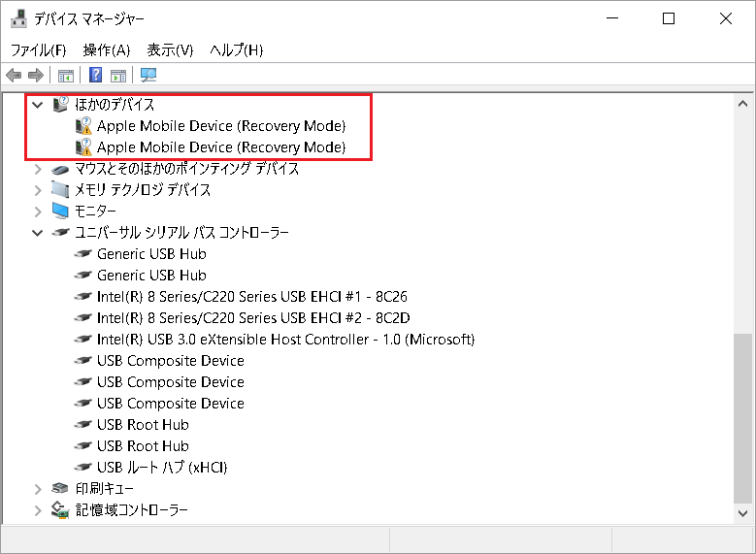Expand the 記憶域コントローラー category

point(38,510)
